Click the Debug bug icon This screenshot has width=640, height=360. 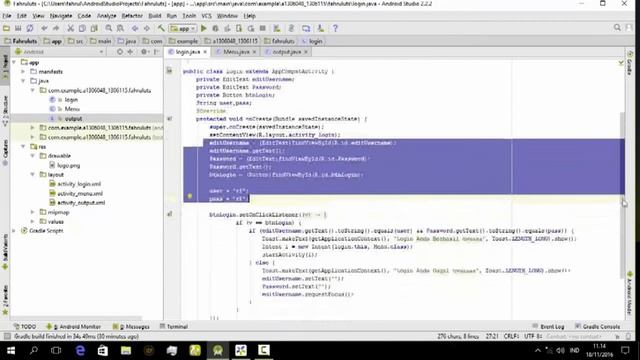[216, 28]
